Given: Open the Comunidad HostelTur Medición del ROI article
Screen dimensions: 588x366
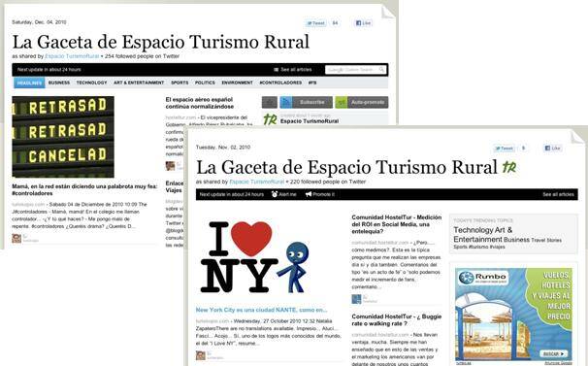Looking at the screenshot, I should 397,224.
